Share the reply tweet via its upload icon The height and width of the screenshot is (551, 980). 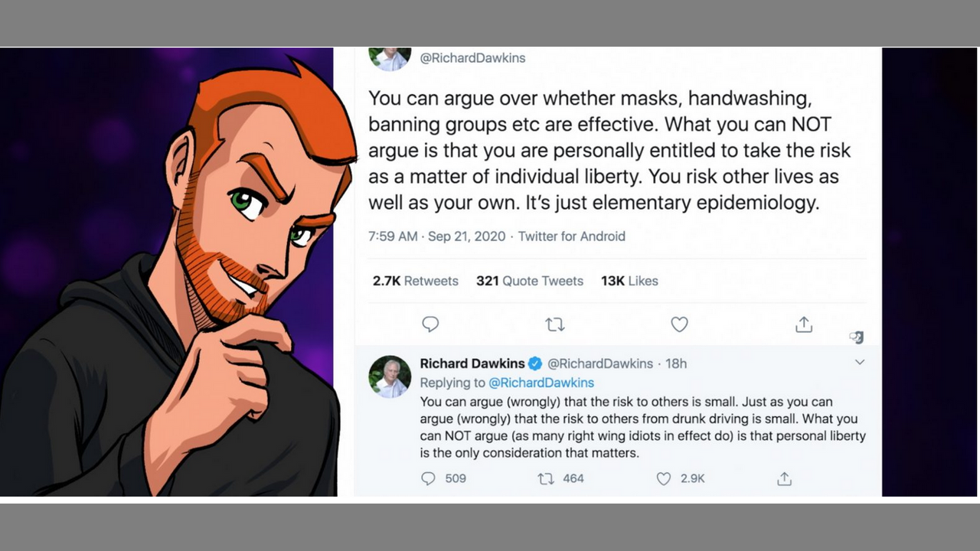(x=784, y=478)
